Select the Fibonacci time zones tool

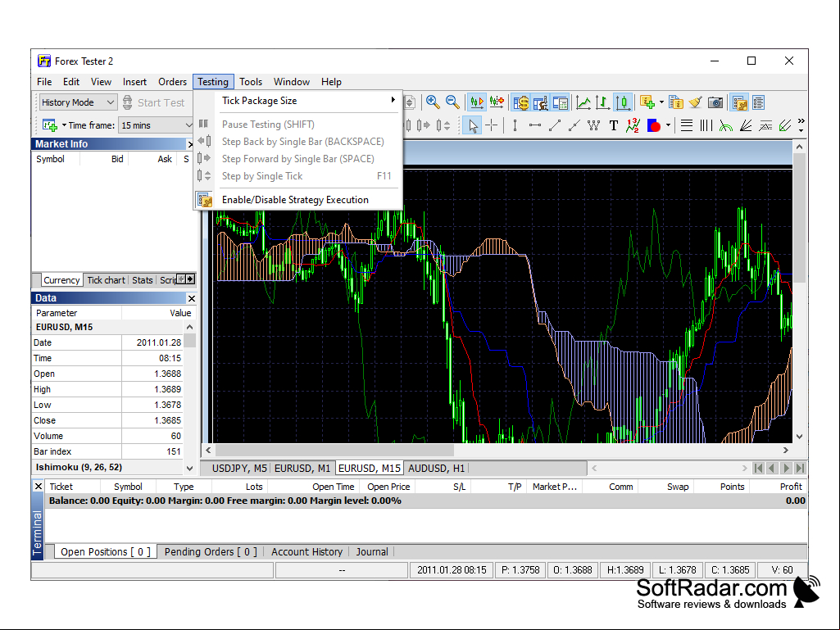click(706, 125)
